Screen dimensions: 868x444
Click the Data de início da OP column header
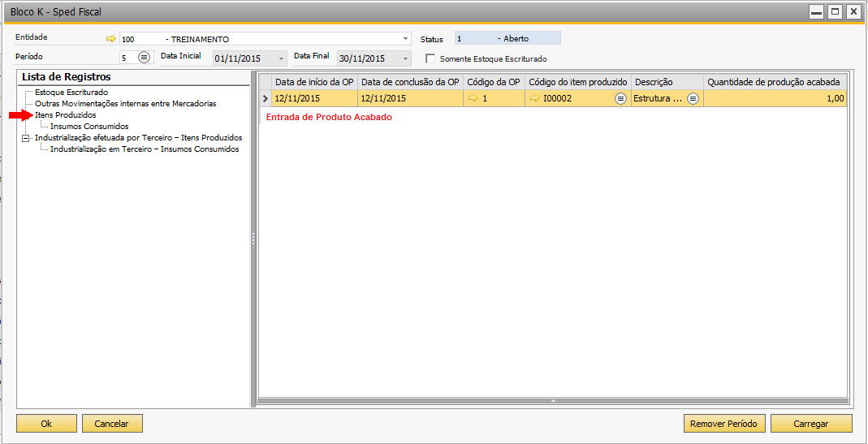pyautogui.click(x=314, y=82)
